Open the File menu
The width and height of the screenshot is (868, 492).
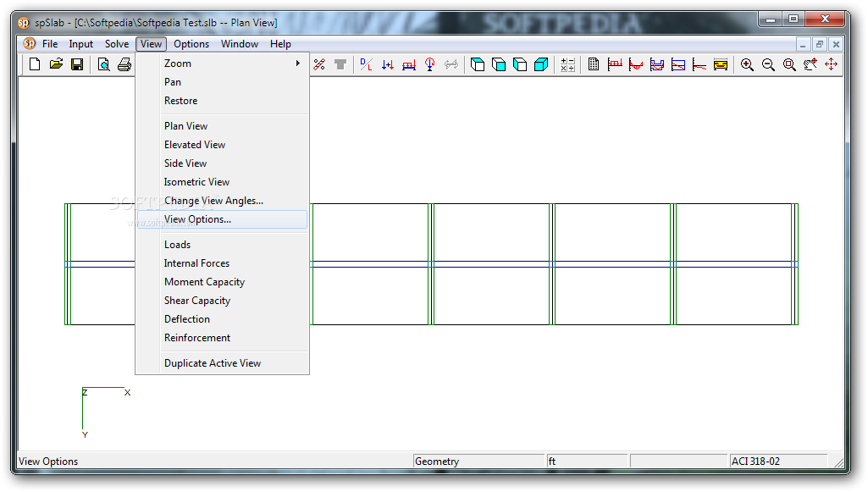click(50, 44)
